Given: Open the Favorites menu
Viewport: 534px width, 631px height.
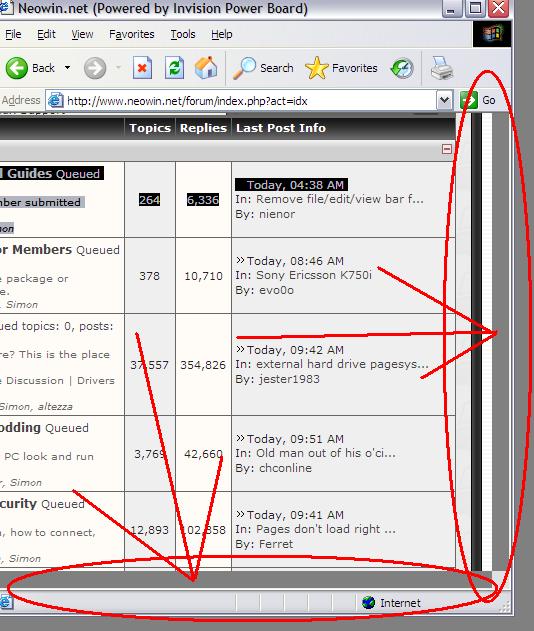Looking at the screenshot, I should pos(132,34).
